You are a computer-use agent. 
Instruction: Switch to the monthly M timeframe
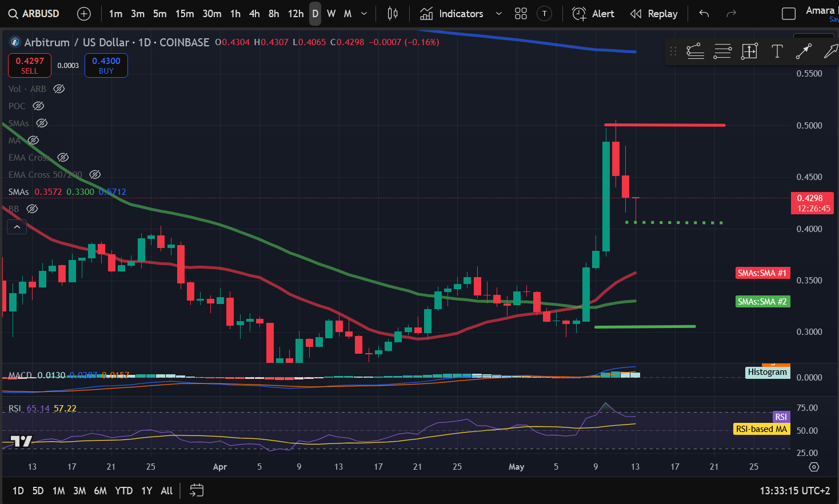coord(347,14)
